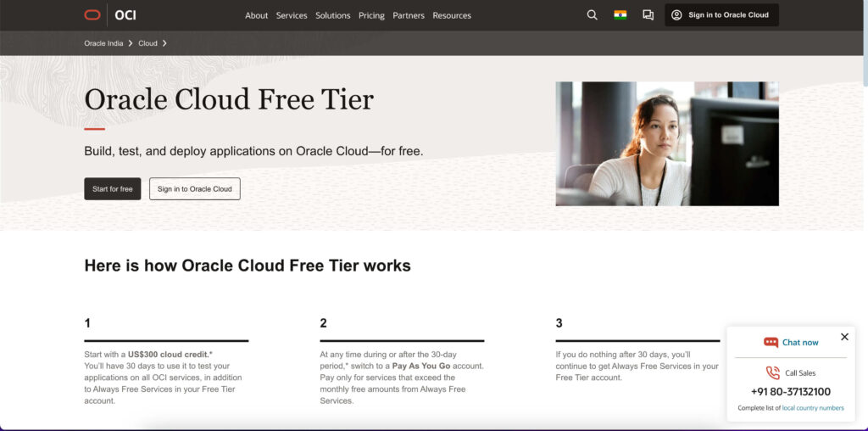Click the white Sign in to Oracle Cloud button
This screenshot has width=868, height=431.
(195, 189)
